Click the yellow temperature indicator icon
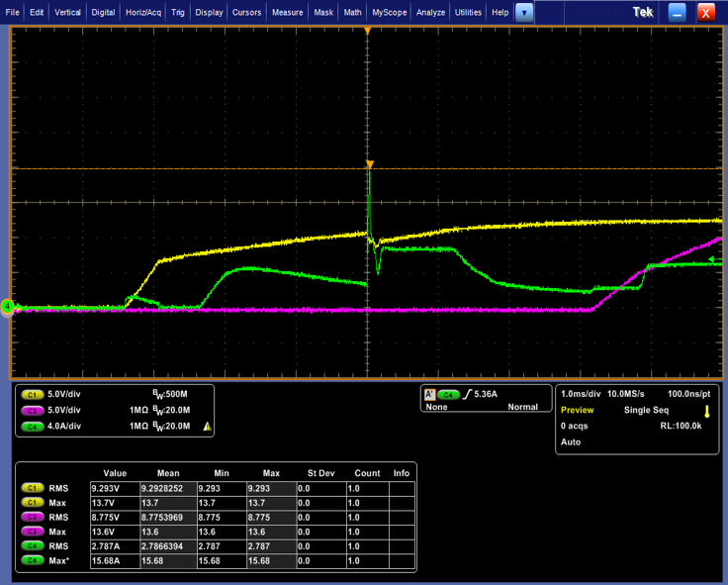The height and width of the screenshot is (585, 728). (x=706, y=411)
